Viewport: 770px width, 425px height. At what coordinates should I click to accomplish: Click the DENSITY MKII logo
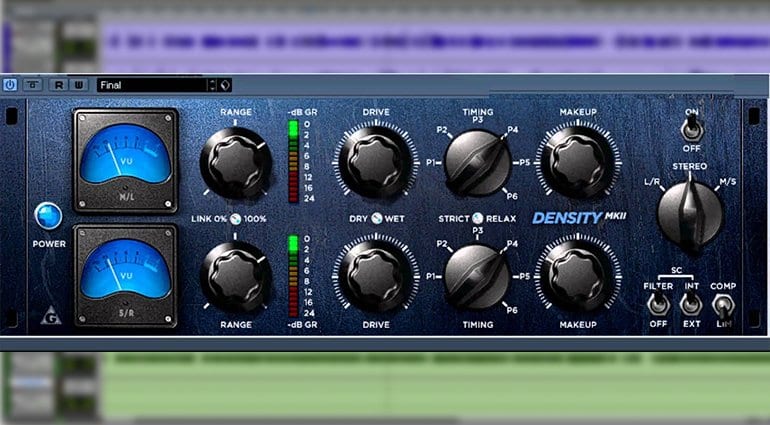579,217
